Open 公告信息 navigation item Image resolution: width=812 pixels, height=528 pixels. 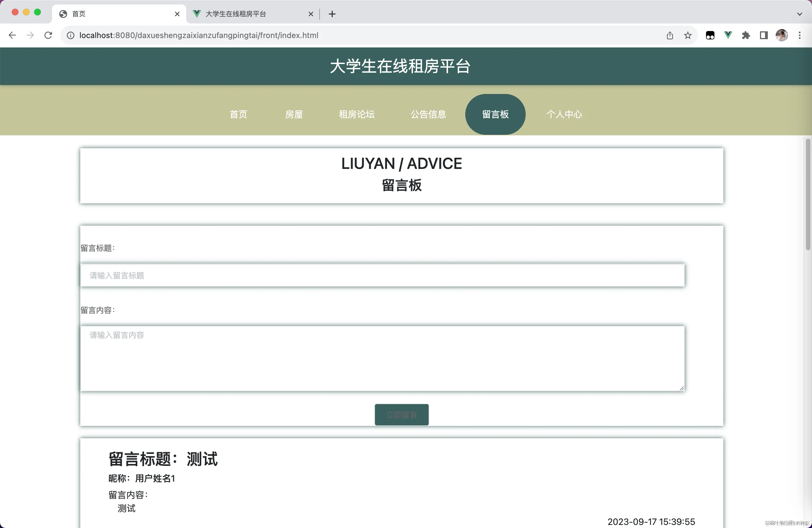428,114
